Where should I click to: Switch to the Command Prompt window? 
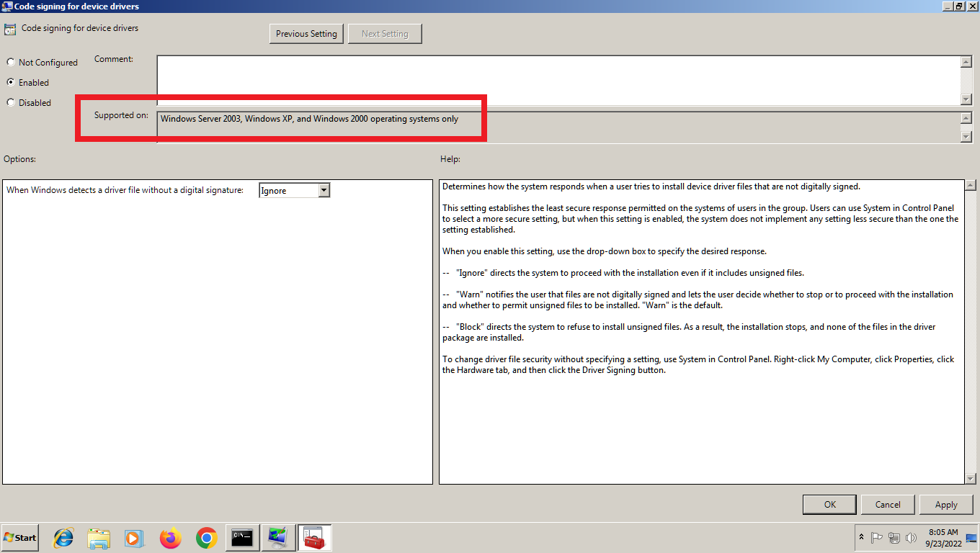(242, 538)
